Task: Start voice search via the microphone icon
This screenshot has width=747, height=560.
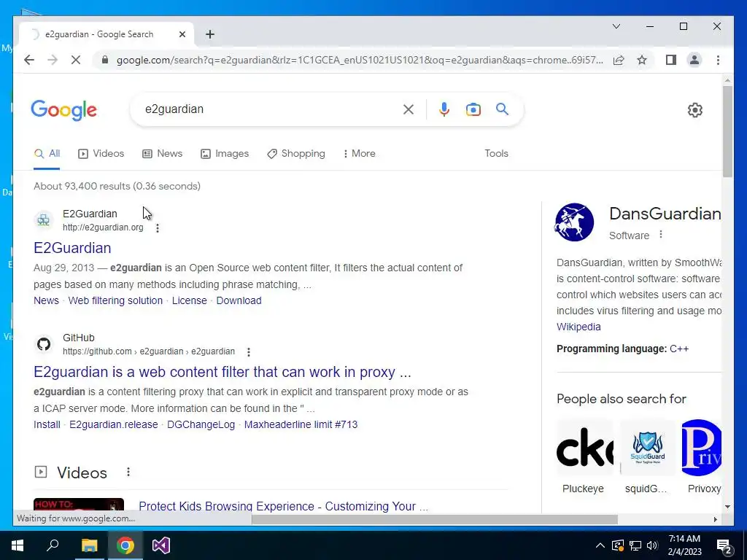Action: click(444, 109)
